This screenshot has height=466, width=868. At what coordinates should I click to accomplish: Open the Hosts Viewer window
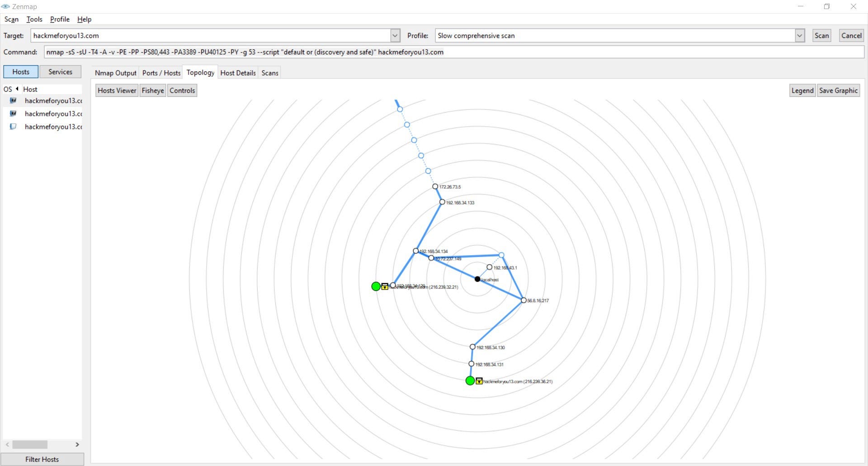coord(117,90)
